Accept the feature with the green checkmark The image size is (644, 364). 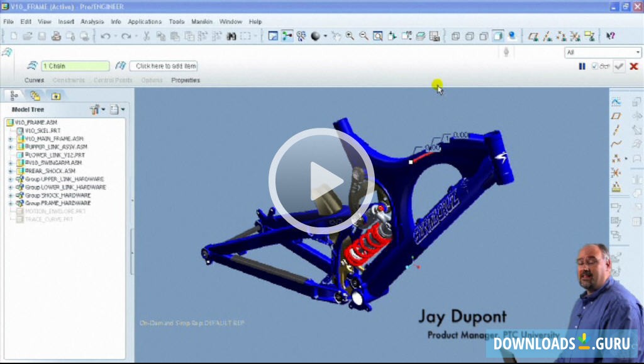click(619, 66)
